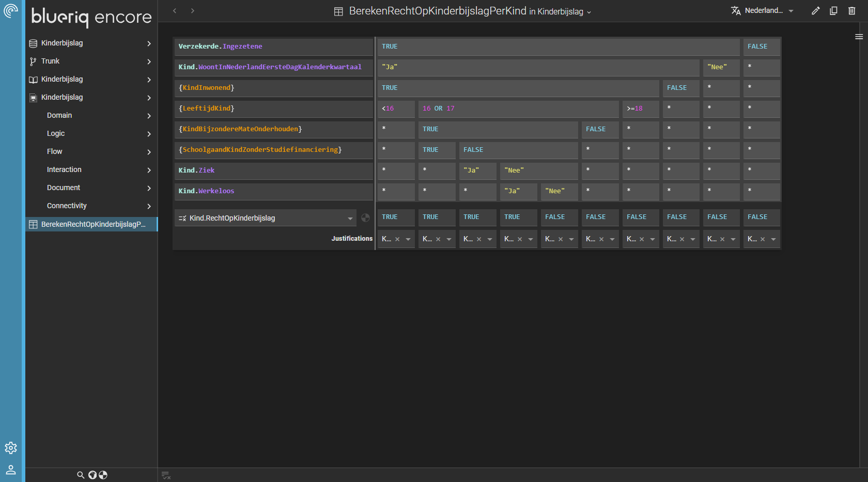This screenshot has width=868, height=482.
Task: Open the justification dropdown in last result column
Action: (773, 239)
